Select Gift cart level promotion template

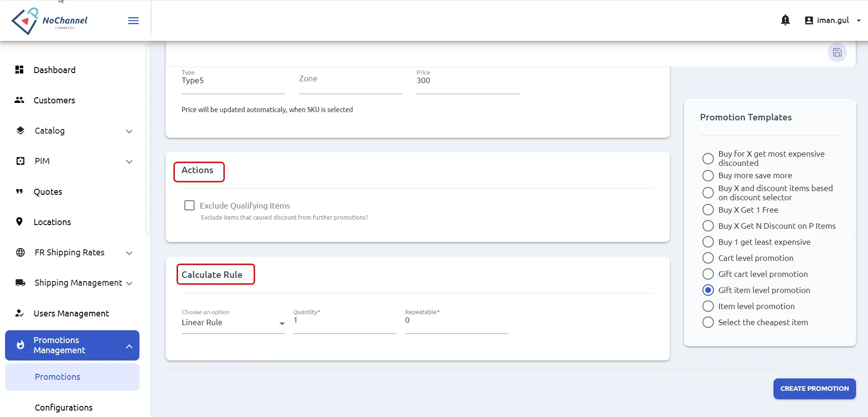(x=708, y=274)
